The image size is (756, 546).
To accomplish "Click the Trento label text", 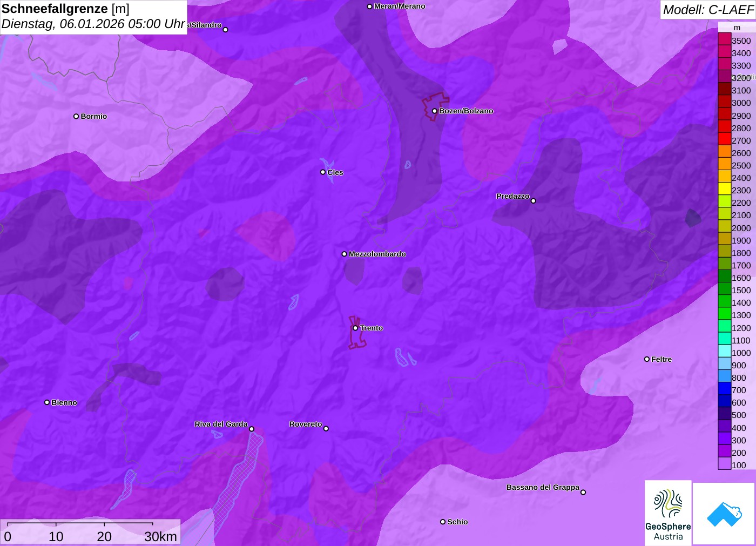I will [x=372, y=328].
